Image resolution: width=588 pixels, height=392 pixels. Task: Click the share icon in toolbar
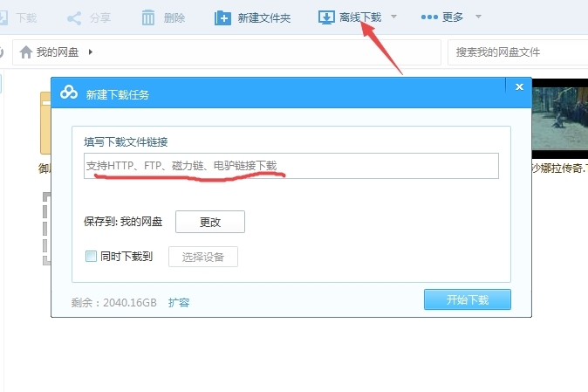click(x=74, y=18)
